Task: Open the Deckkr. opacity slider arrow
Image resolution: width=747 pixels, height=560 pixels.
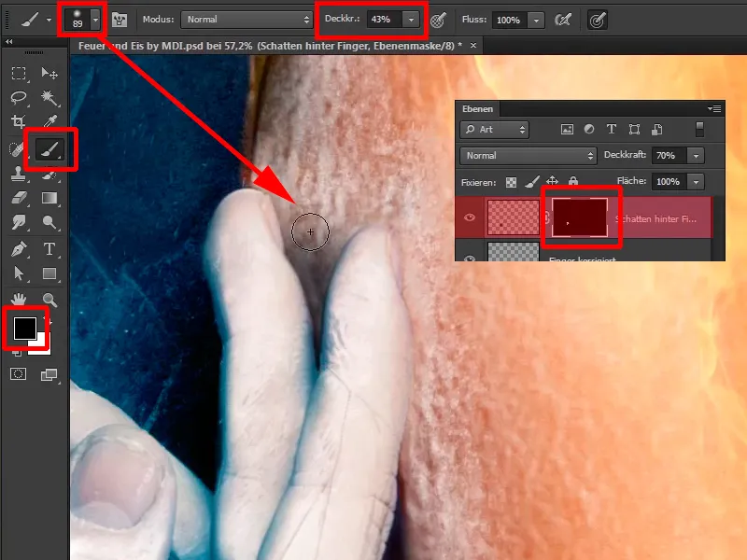Action: point(411,20)
